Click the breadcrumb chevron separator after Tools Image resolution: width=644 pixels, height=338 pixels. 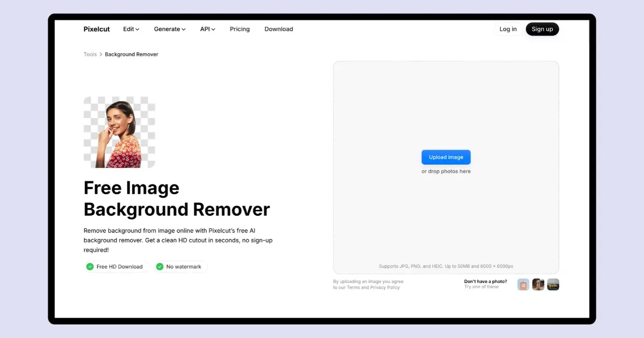coord(101,54)
